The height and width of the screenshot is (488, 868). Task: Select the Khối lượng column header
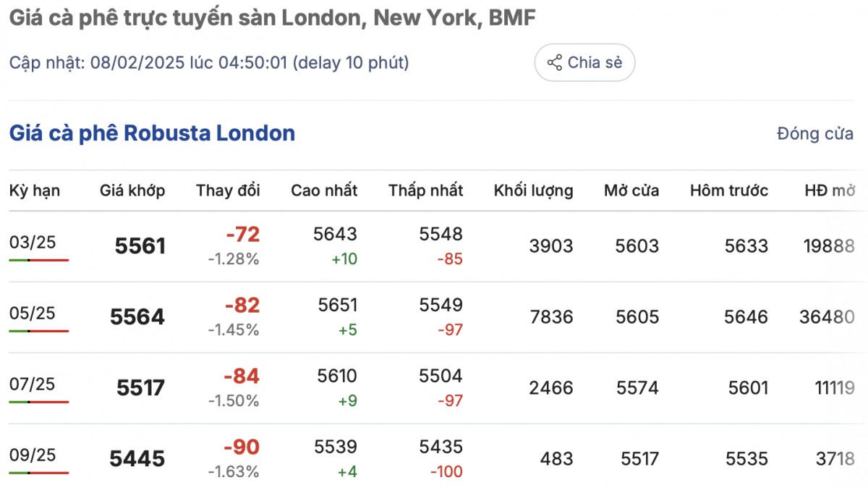[x=533, y=191]
